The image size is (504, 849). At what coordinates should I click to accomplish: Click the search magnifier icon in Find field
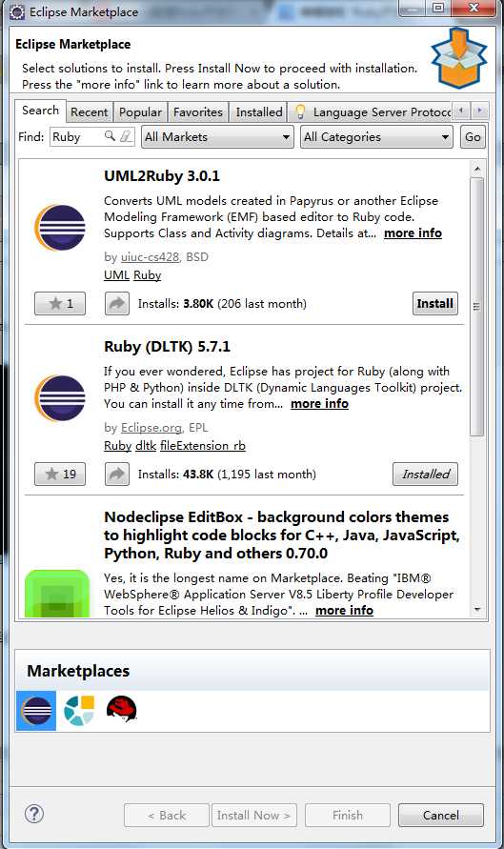[x=110, y=136]
